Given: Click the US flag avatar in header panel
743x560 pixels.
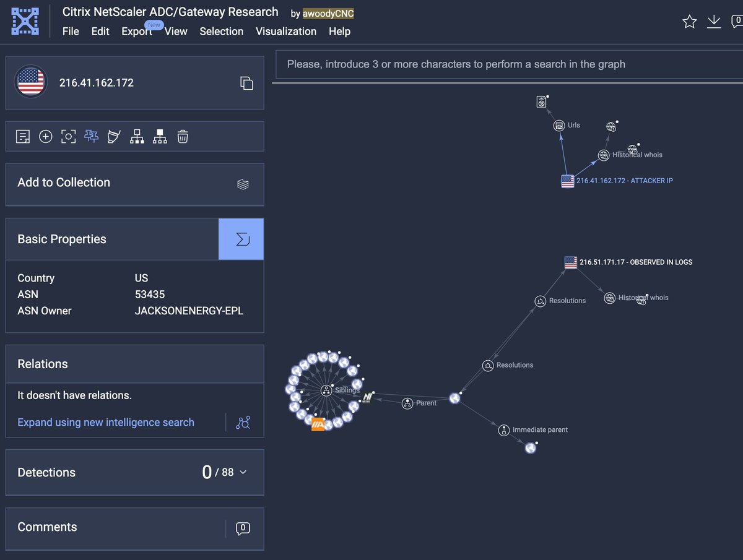Looking at the screenshot, I should (x=31, y=82).
